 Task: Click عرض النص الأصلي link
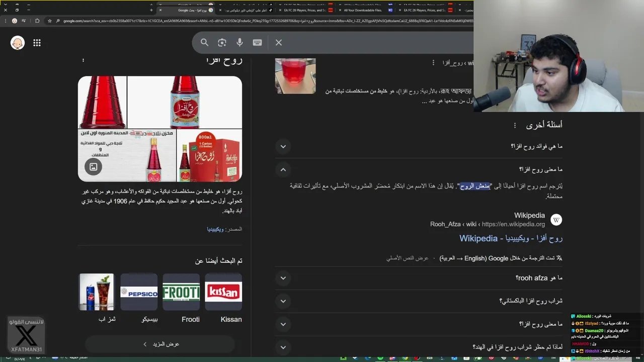point(408,258)
